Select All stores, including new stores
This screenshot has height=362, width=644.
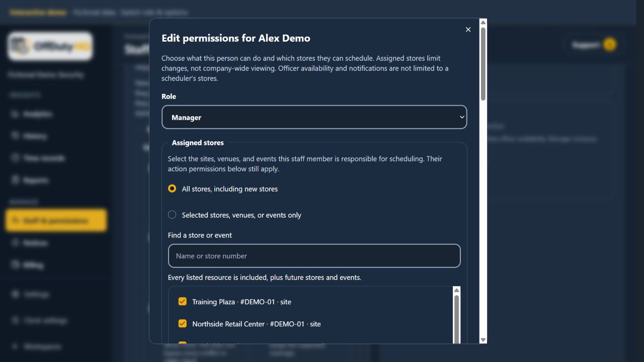(x=172, y=189)
